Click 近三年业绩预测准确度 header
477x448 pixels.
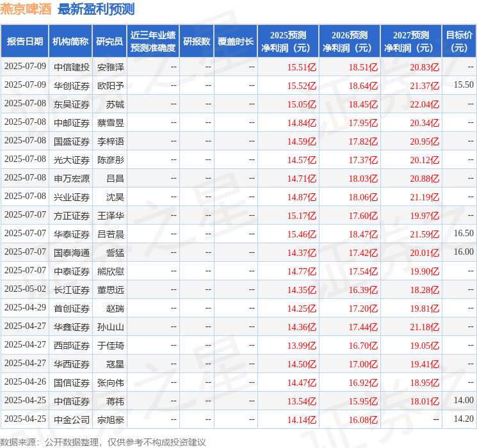tap(153, 41)
